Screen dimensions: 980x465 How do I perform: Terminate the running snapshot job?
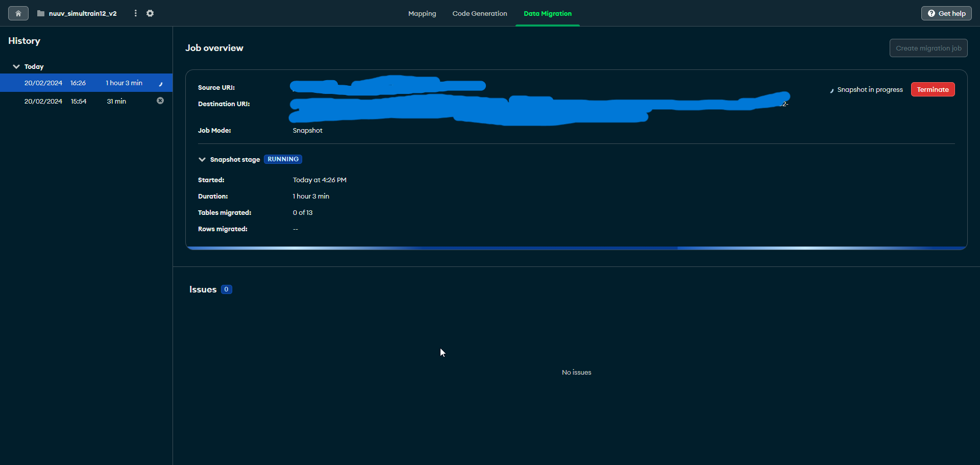pos(933,90)
